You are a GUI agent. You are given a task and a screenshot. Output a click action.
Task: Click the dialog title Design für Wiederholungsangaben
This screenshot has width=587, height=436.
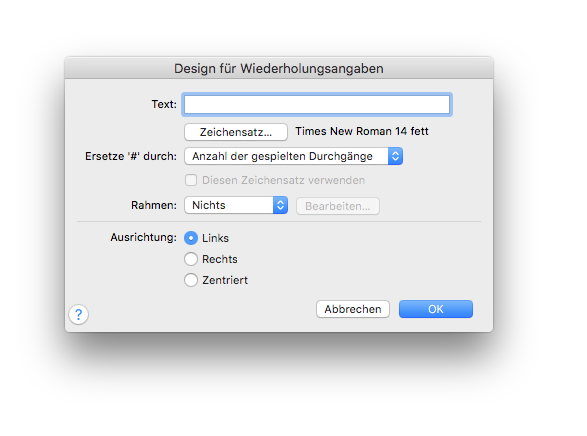coord(279,68)
